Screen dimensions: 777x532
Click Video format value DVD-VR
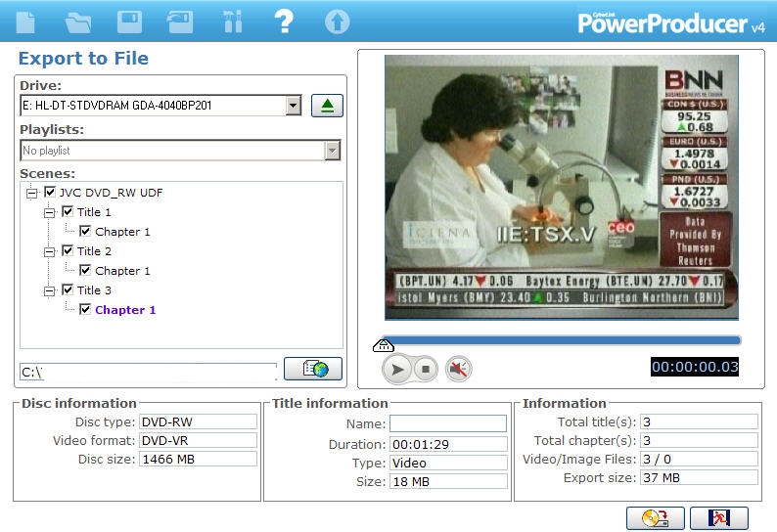(199, 440)
